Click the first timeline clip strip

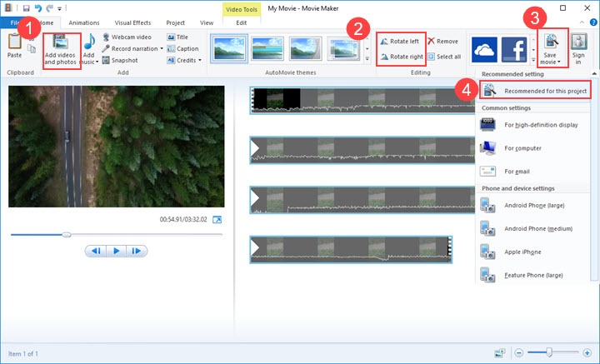362,100
